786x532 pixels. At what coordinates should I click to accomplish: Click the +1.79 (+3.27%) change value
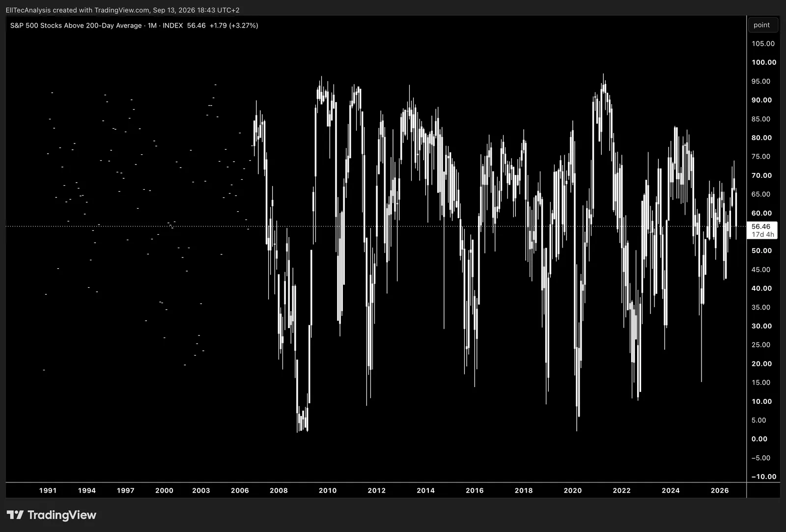click(234, 26)
